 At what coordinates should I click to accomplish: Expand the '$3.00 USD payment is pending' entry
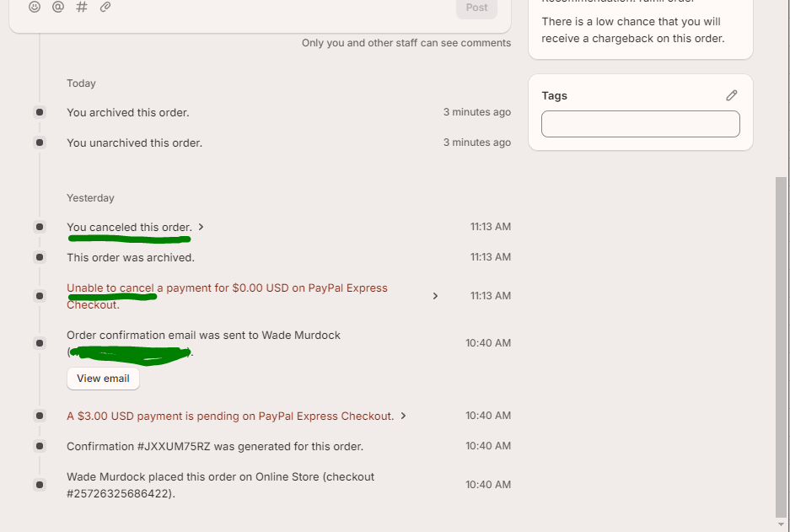pyautogui.click(x=404, y=416)
